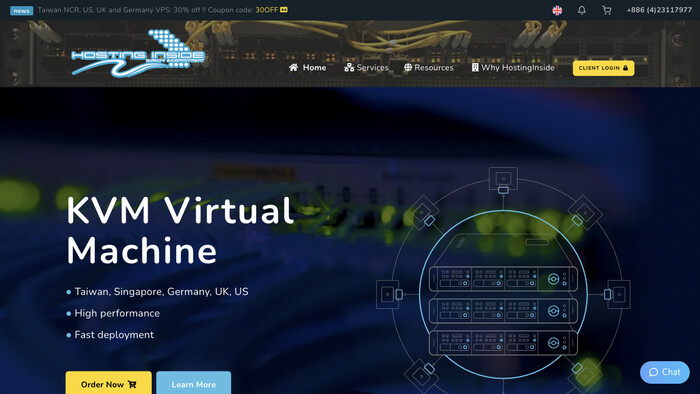Open the Why HostingInside menu
This screenshot has height=394, width=700.
coord(513,67)
